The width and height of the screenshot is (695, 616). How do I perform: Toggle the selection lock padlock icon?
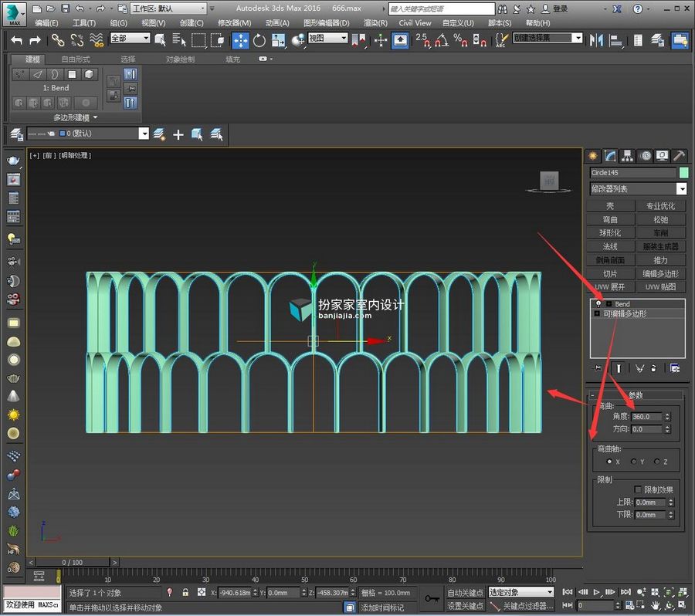[x=185, y=593]
